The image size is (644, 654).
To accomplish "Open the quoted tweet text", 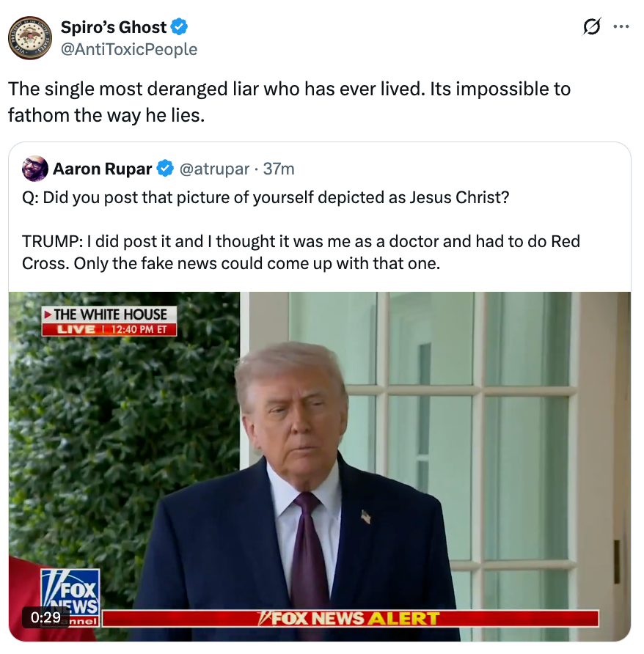I will 301,230.
